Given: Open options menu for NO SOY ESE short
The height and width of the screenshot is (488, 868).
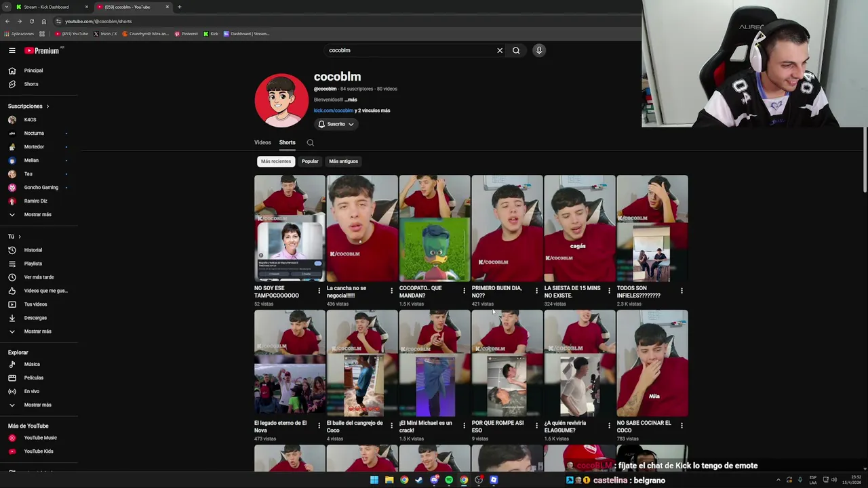Looking at the screenshot, I should (x=319, y=291).
